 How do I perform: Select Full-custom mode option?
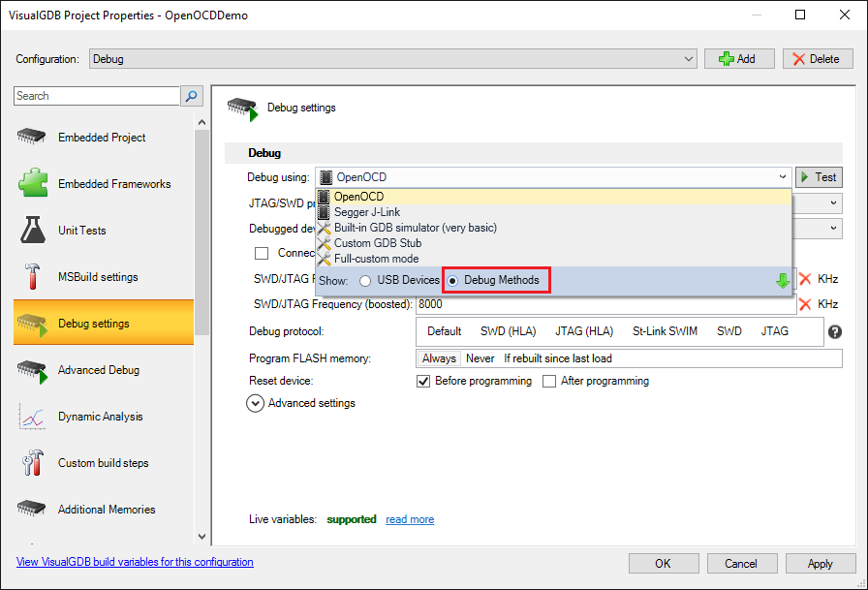pyautogui.click(x=553, y=259)
